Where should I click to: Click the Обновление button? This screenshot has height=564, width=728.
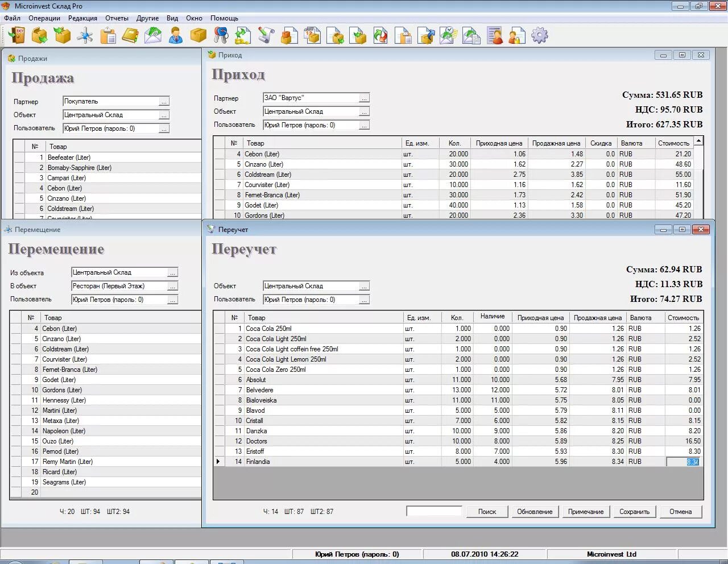pos(535,512)
